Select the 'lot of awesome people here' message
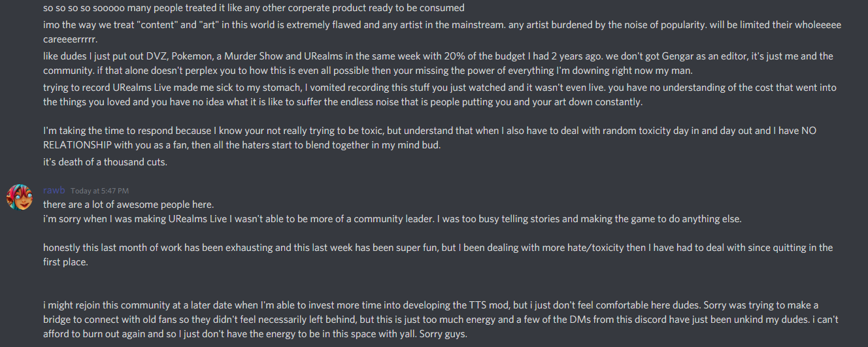The height and width of the screenshot is (347, 868). click(x=129, y=205)
